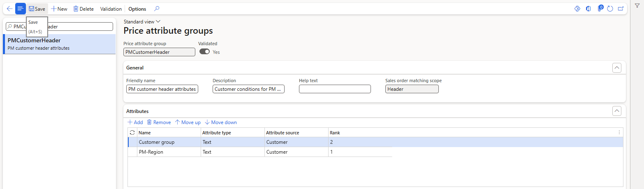
Task: Toggle the Validated switch
Action: 204,52
